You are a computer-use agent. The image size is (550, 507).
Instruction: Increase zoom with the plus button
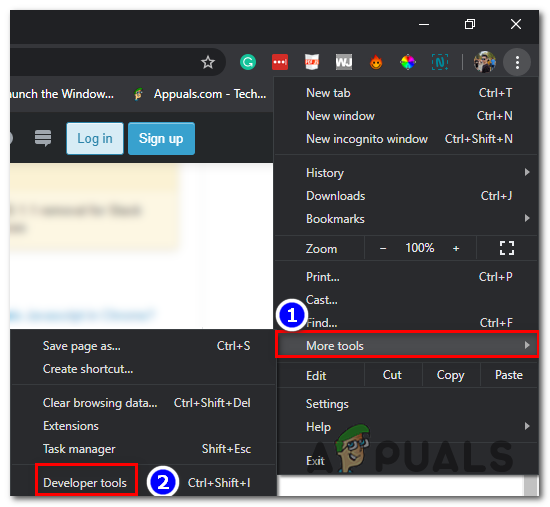click(x=456, y=248)
